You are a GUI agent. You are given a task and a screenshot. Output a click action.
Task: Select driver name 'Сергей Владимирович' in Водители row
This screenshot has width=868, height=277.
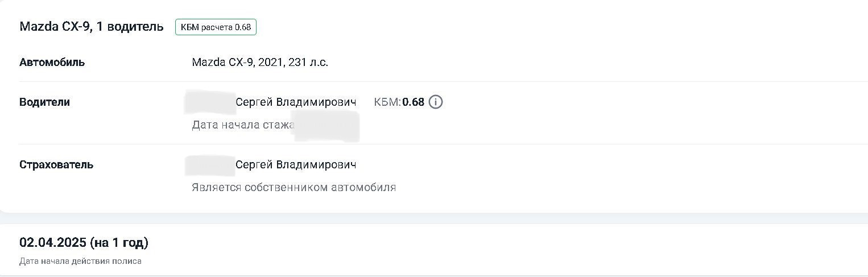point(296,102)
